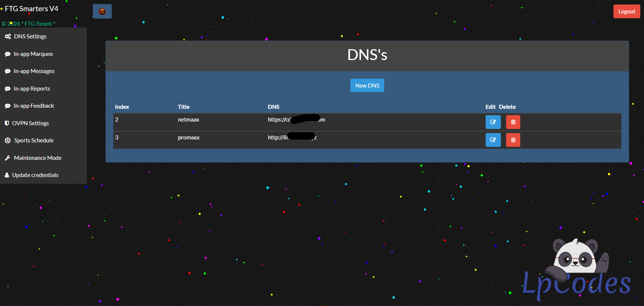Click the FTG Smarters V4 title link

[31, 9]
